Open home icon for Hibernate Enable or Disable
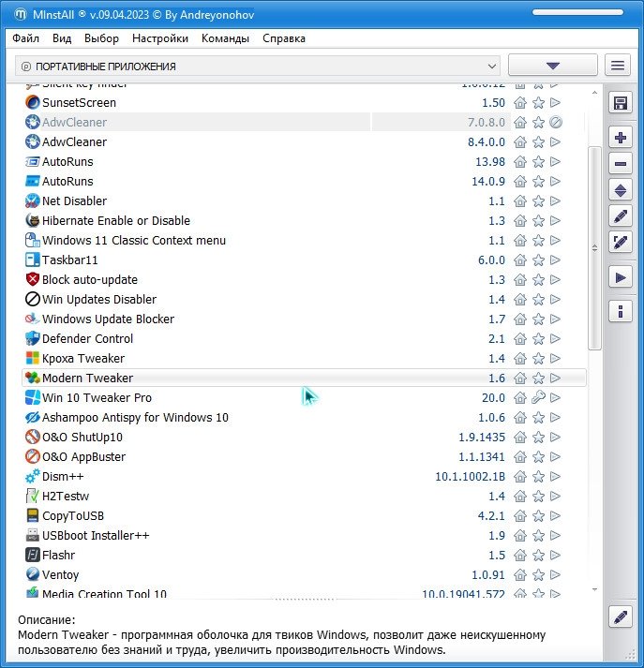 pyautogui.click(x=520, y=221)
